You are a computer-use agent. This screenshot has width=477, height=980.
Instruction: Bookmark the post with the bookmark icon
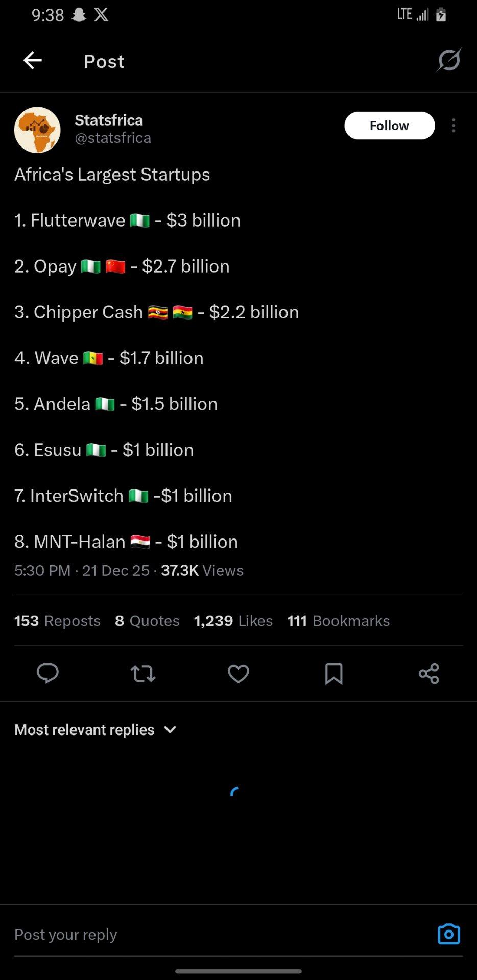pyautogui.click(x=333, y=673)
